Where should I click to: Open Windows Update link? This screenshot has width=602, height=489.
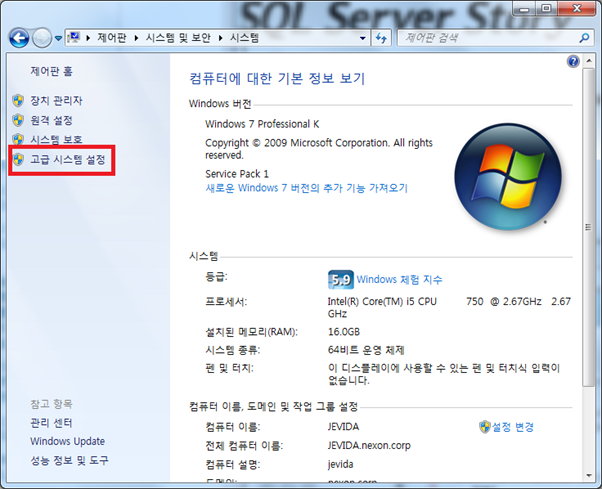[68, 441]
